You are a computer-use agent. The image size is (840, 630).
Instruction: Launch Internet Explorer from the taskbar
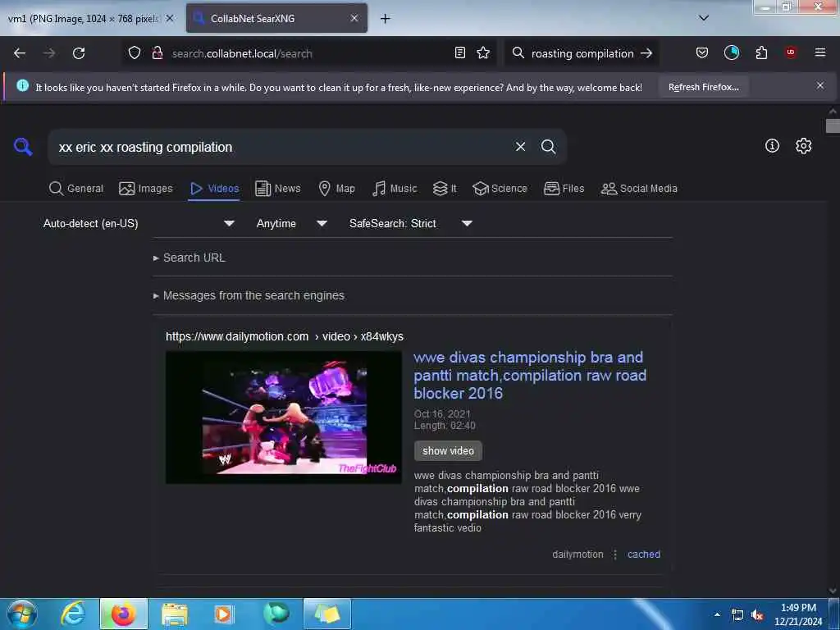[73, 614]
